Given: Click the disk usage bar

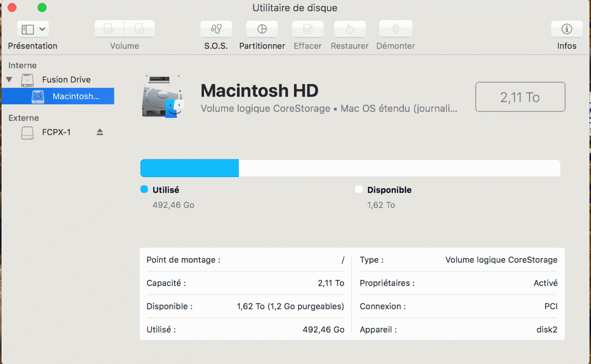Looking at the screenshot, I should [350, 168].
